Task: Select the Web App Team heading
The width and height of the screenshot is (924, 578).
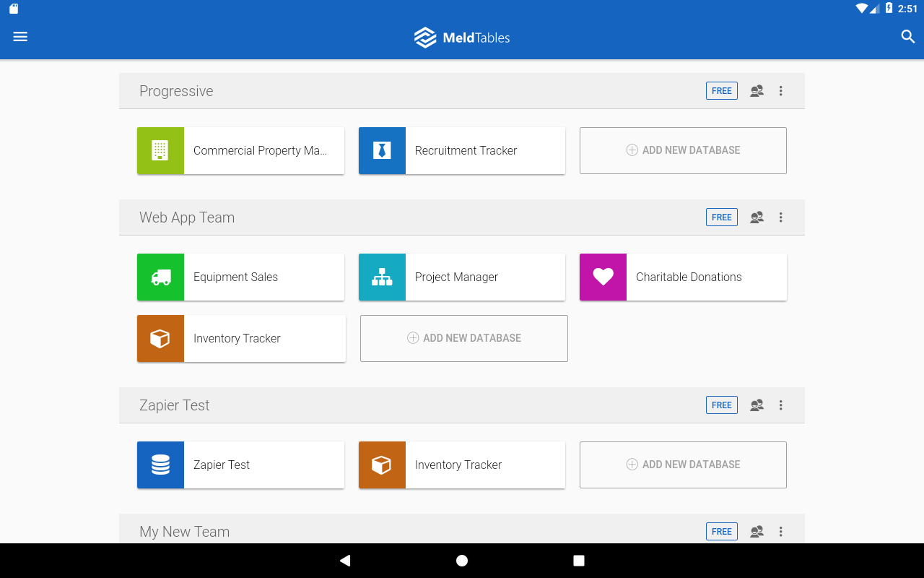Action: click(187, 217)
